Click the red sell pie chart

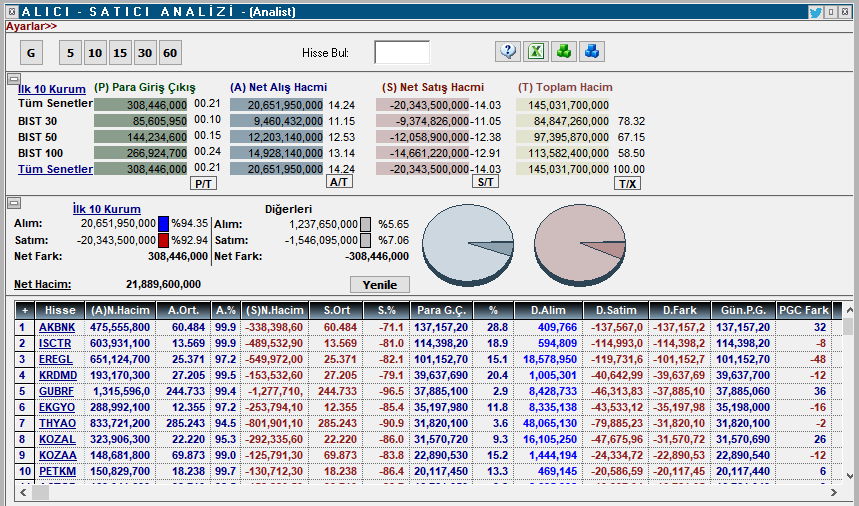click(580, 244)
